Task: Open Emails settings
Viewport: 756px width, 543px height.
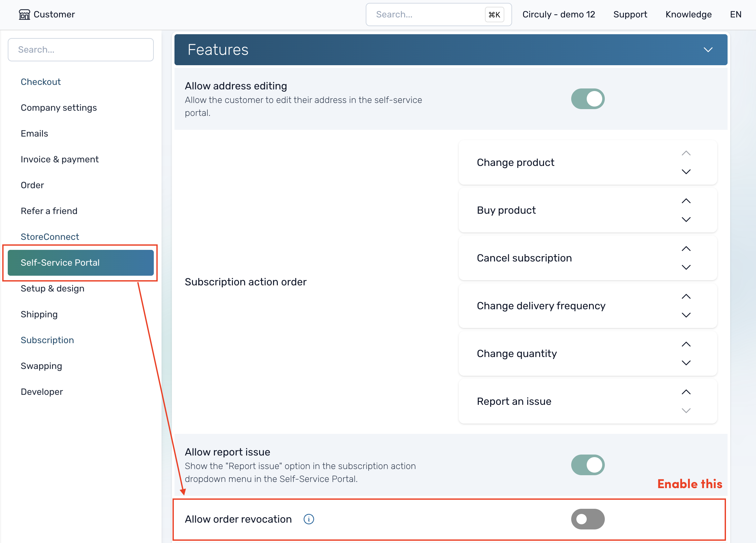Action: [x=34, y=133]
